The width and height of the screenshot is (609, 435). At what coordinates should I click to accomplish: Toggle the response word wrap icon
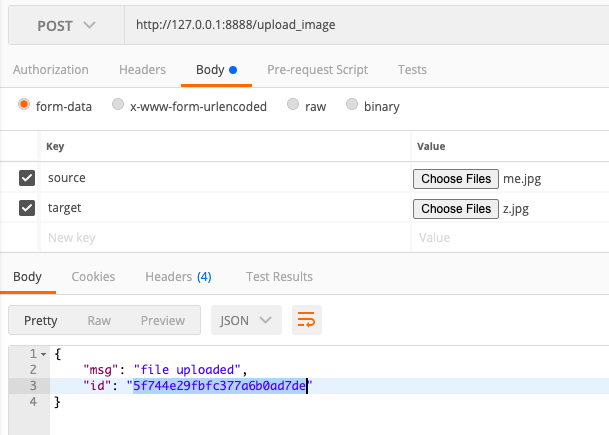tap(306, 320)
